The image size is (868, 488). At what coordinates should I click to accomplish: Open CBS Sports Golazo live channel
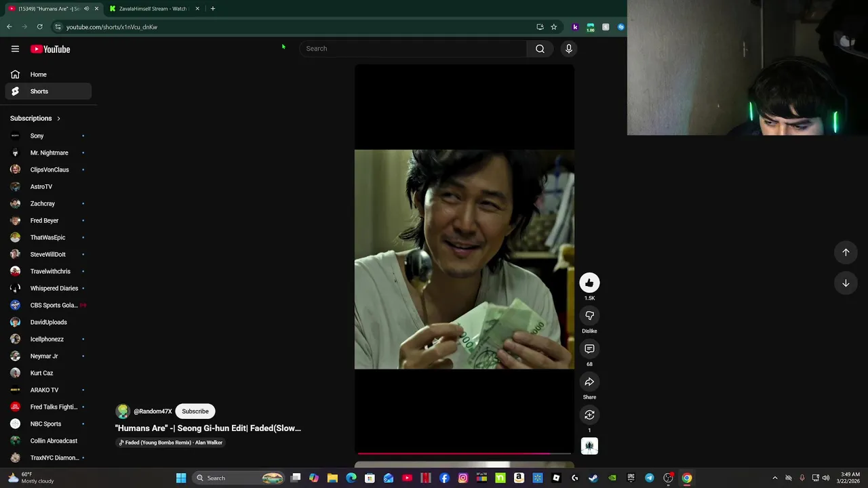tap(48, 305)
